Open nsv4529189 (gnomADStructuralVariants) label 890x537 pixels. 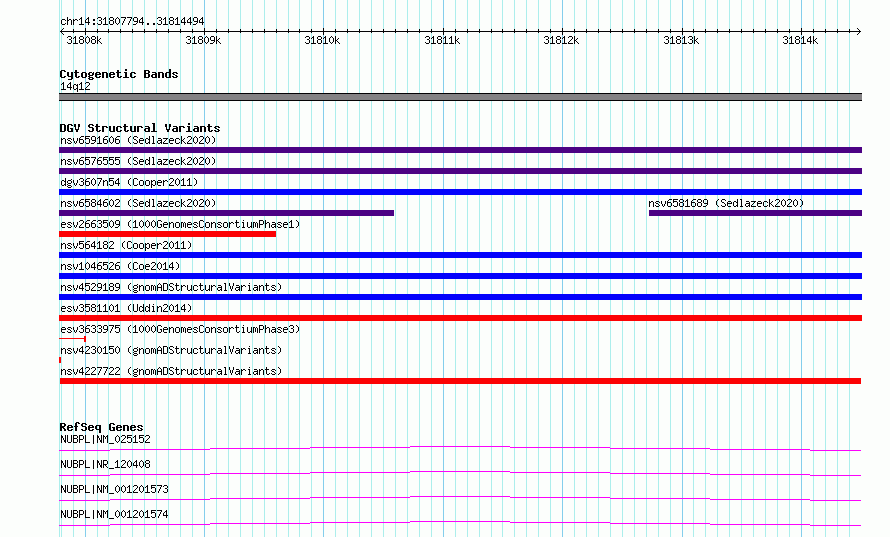pos(171,287)
